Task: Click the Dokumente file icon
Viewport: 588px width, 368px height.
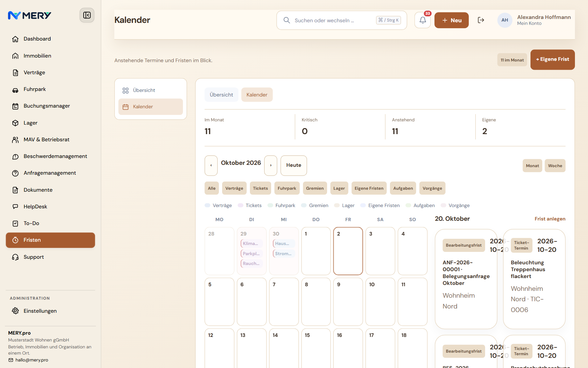Action: [15, 190]
